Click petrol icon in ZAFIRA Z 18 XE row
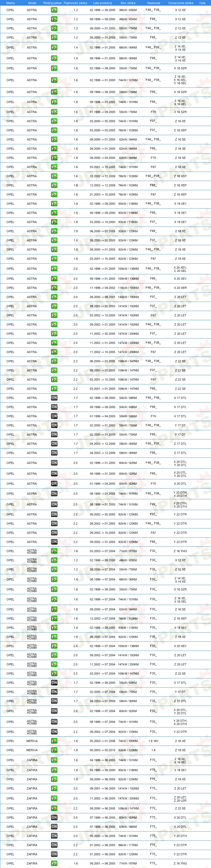The image size is (211, 868). (54, 779)
